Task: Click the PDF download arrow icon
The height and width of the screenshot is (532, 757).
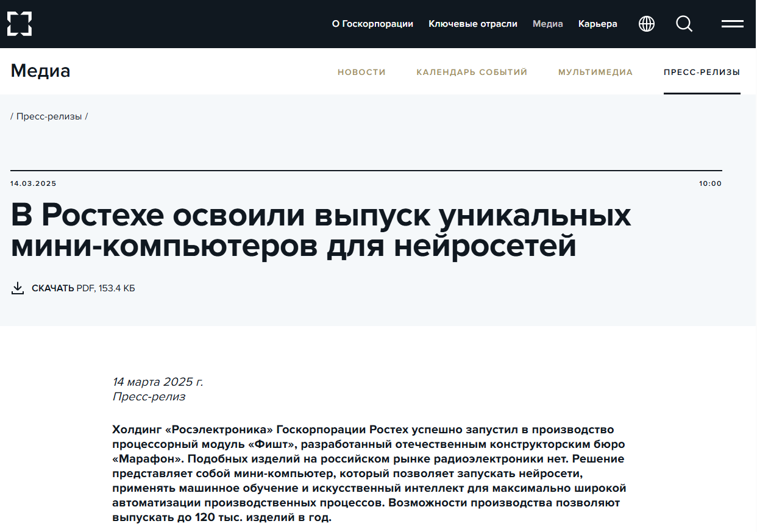Action: [x=18, y=288]
